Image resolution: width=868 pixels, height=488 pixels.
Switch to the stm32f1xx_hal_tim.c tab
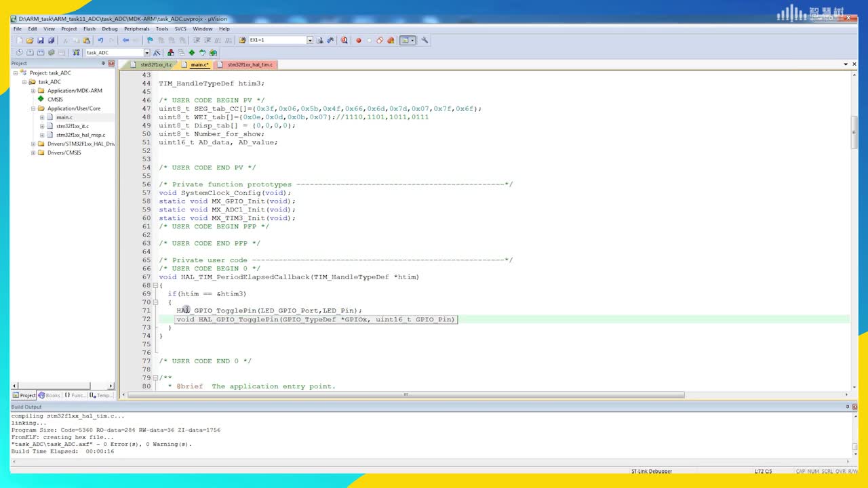(x=245, y=64)
